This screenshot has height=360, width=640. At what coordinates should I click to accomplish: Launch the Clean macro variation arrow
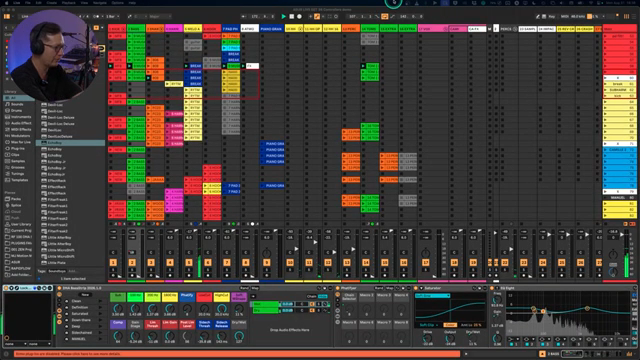pos(100,301)
